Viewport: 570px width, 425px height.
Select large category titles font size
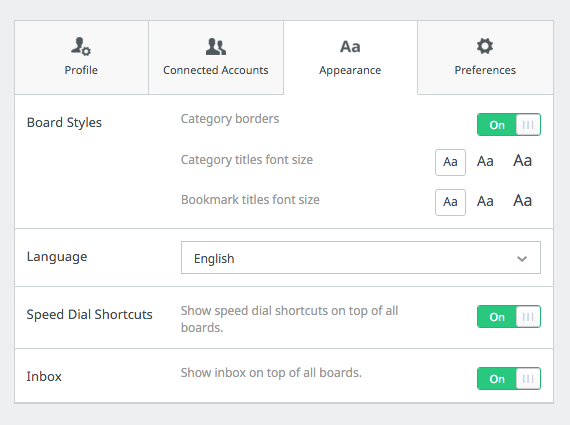522,161
